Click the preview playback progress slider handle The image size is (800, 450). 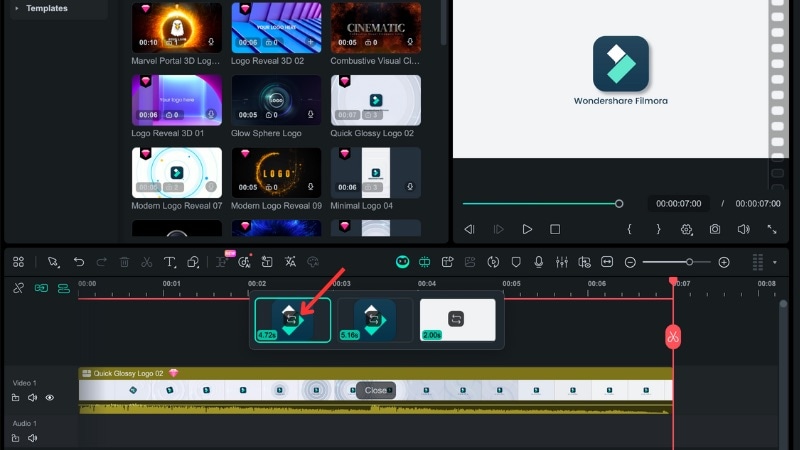point(619,204)
